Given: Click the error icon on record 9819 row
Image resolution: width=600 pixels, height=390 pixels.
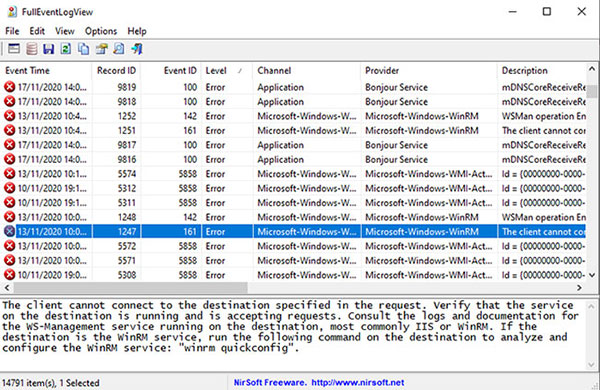Looking at the screenshot, I should tap(10, 87).
